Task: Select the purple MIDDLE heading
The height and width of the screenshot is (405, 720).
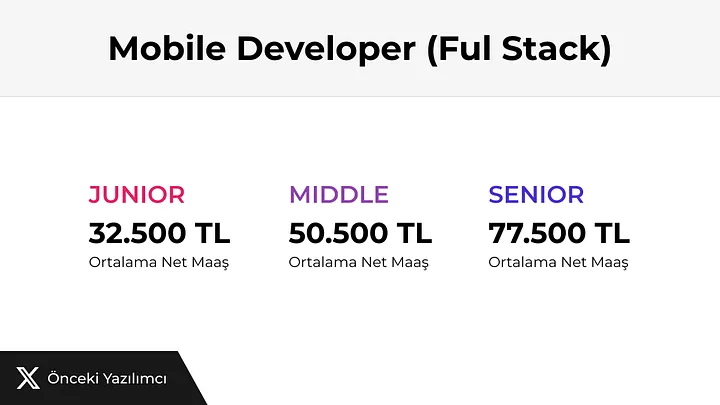Action: [x=339, y=194]
